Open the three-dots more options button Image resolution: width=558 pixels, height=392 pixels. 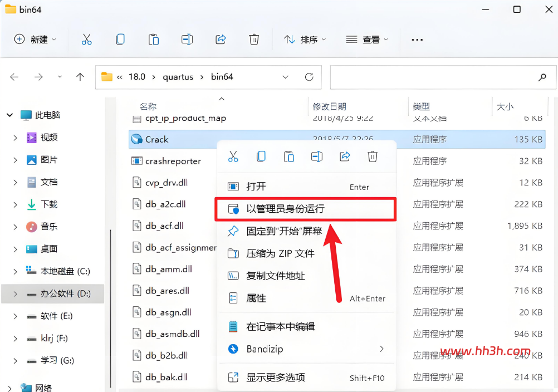[x=417, y=40]
